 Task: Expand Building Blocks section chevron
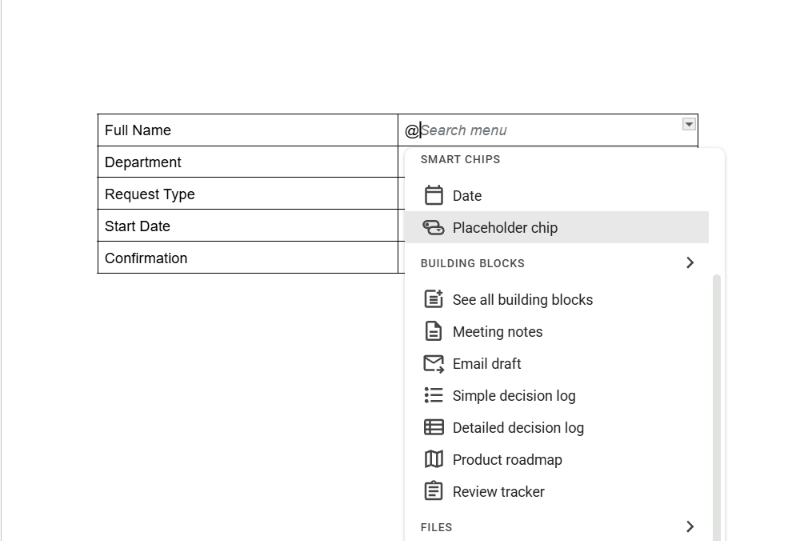pyautogui.click(x=690, y=263)
